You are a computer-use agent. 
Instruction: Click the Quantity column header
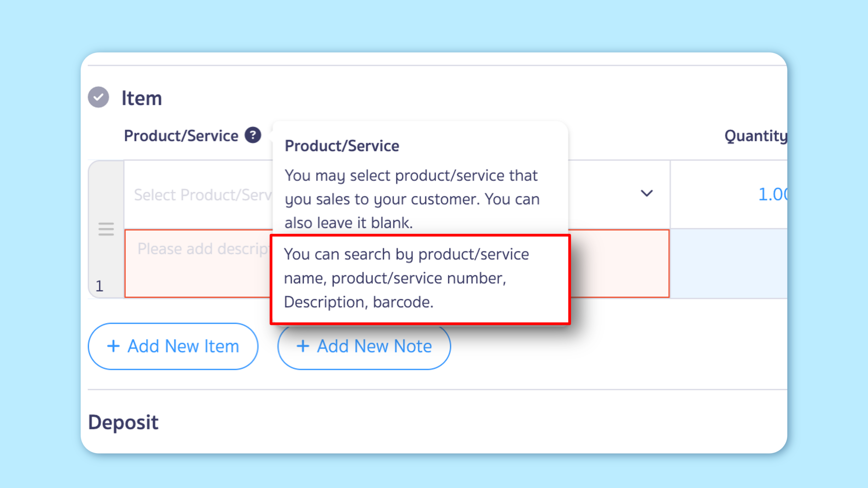tap(755, 136)
